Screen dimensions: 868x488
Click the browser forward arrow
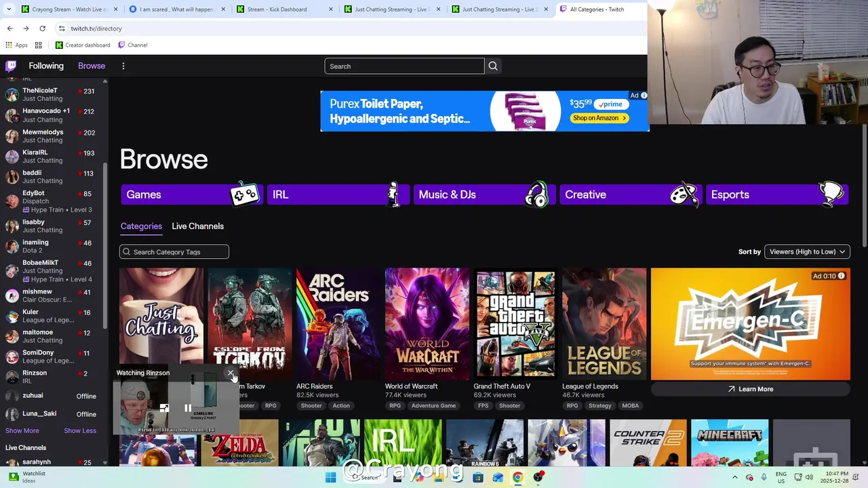coord(26,28)
